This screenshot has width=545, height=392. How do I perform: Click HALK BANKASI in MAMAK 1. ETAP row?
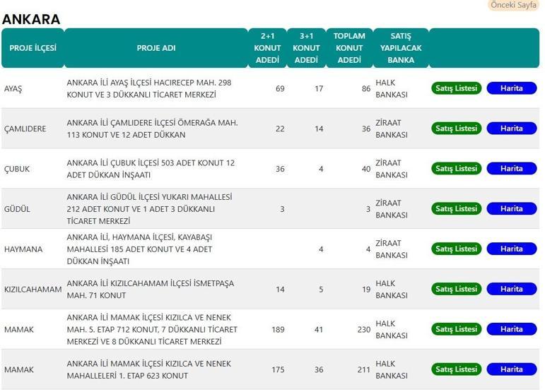[392, 369]
